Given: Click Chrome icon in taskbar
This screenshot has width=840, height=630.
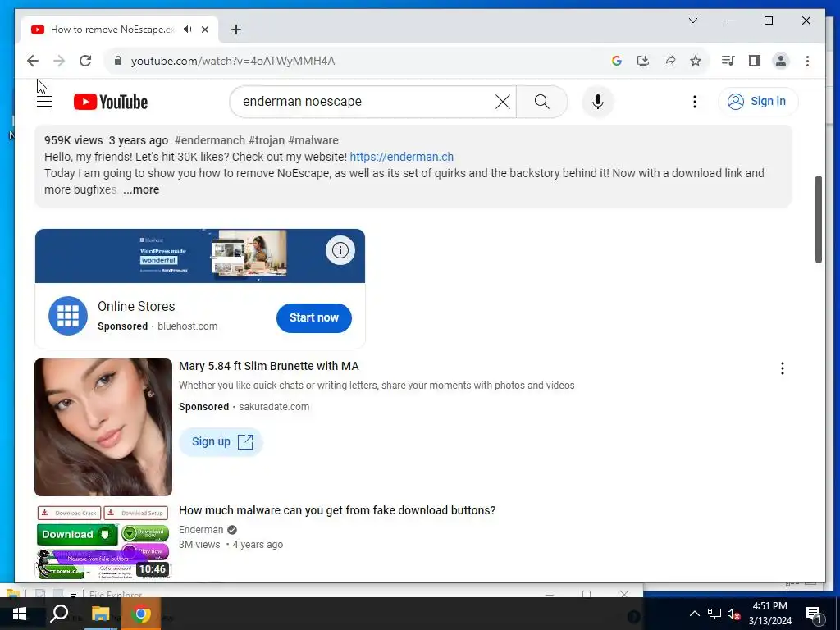Looking at the screenshot, I should (141, 614).
